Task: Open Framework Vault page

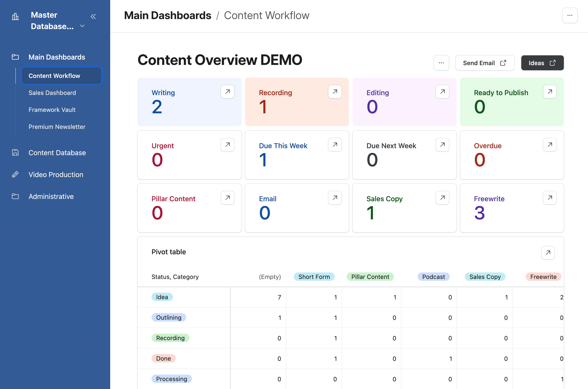Action: pos(52,110)
